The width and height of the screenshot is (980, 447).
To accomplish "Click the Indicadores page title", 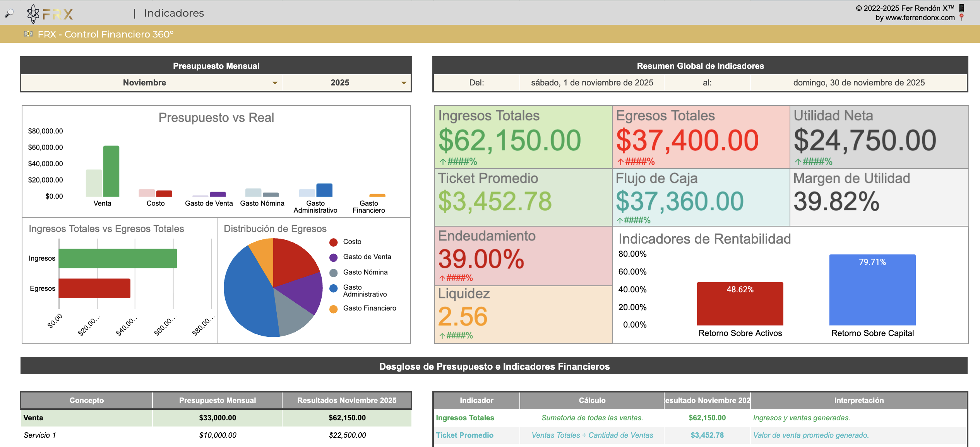I will pos(174,13).
